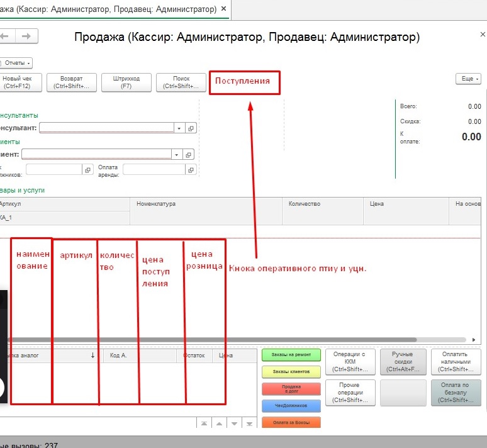Expand the Client dropdown list
The image size is (487, 448).
click(x=177, y=154)
